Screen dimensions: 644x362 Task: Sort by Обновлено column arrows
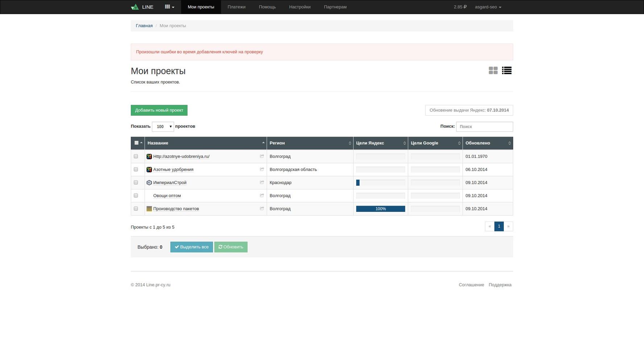coord(509,143)
